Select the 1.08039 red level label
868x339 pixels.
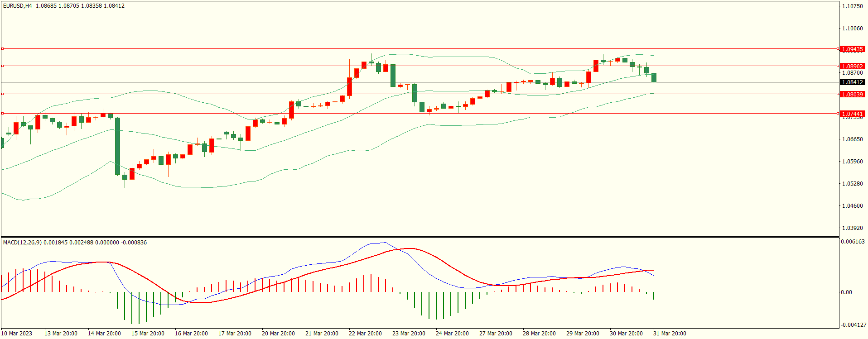pos(852,94)
